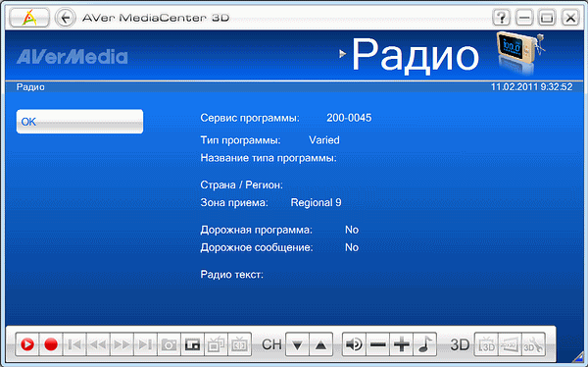Click the AVerMedia logo

[x=72, y=57]
